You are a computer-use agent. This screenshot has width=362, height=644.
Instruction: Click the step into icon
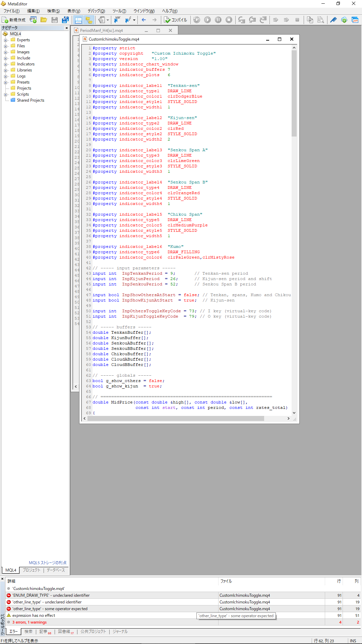click(x=242, y=20)
